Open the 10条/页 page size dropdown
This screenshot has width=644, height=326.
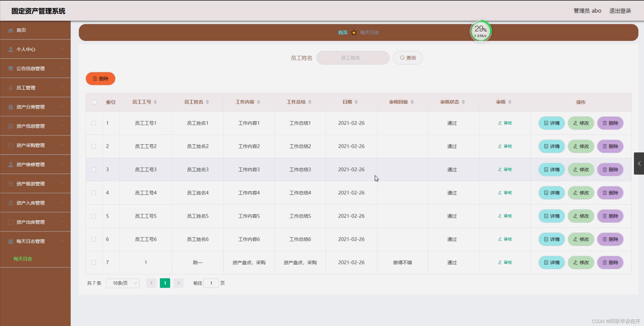(123, 283)
